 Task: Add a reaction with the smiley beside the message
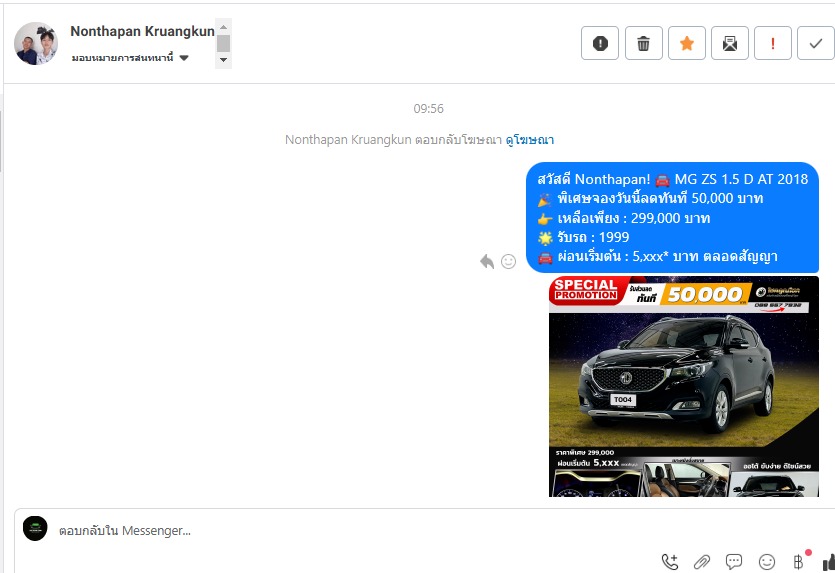pyautogui.click(x=509, y=261)
